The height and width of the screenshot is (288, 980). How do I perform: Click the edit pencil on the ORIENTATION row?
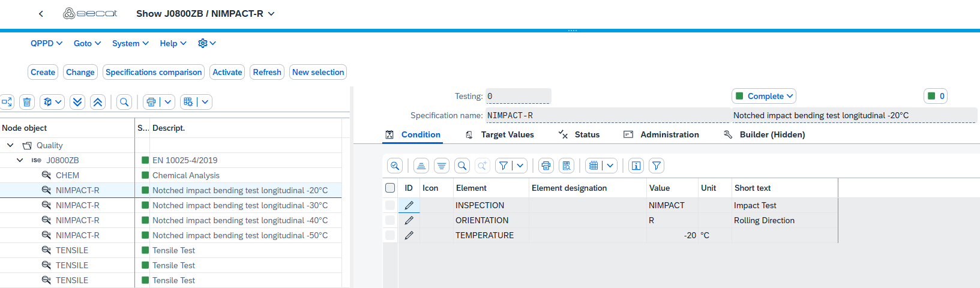click(x=409, y=220)
